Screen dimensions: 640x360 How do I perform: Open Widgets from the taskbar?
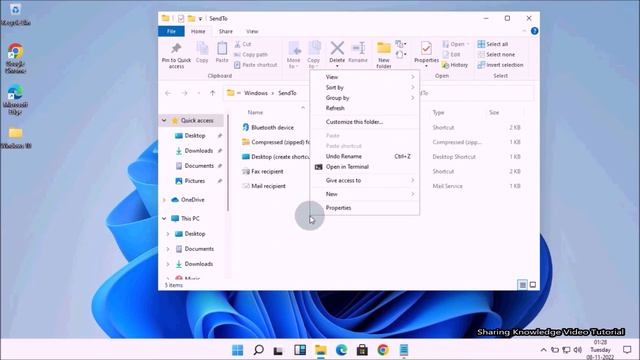pos(300,350)
